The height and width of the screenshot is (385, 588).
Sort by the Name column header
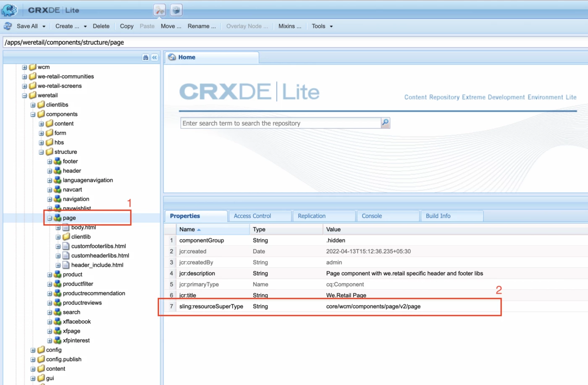pyautogui.click(x=213, y=229)
